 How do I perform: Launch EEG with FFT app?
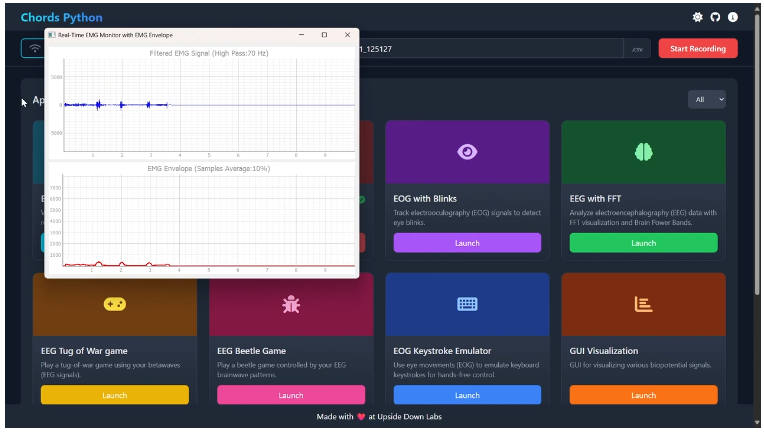[644, 243]
